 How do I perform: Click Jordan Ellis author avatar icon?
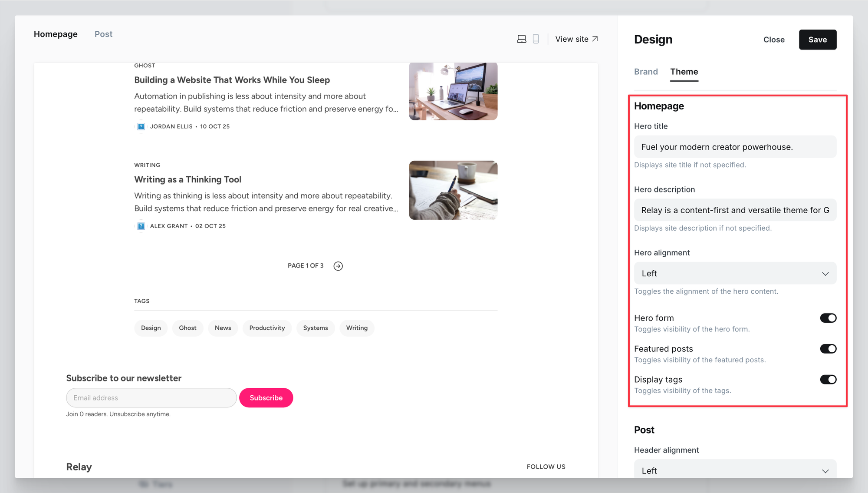141,126
